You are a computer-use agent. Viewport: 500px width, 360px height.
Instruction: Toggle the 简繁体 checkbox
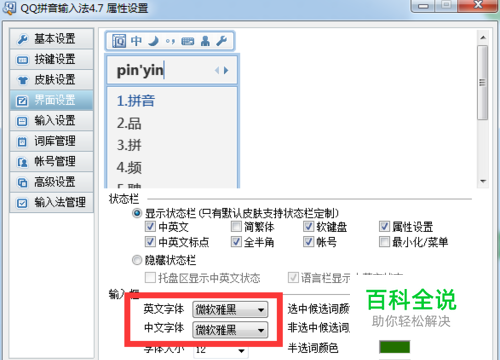236,227
